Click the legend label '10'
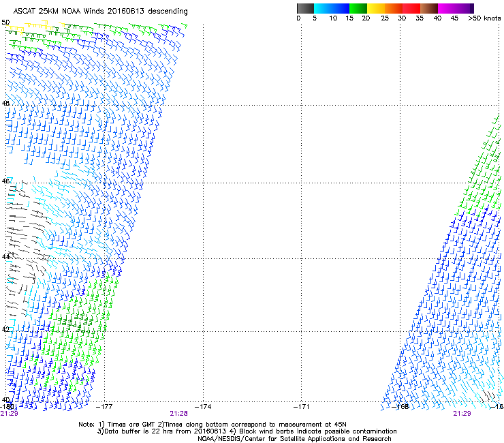The height and width of the screenshot is (443, 504). click(x=333, y=18)
